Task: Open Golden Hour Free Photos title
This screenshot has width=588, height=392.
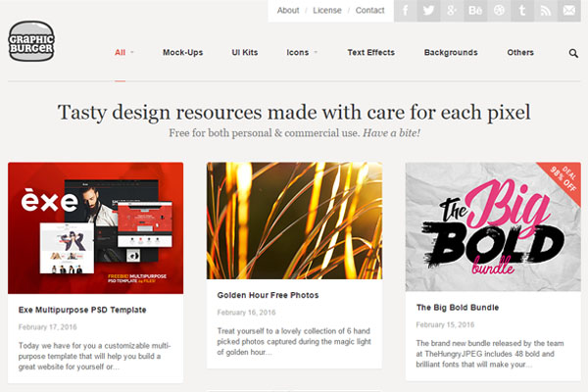Action: 268,295
